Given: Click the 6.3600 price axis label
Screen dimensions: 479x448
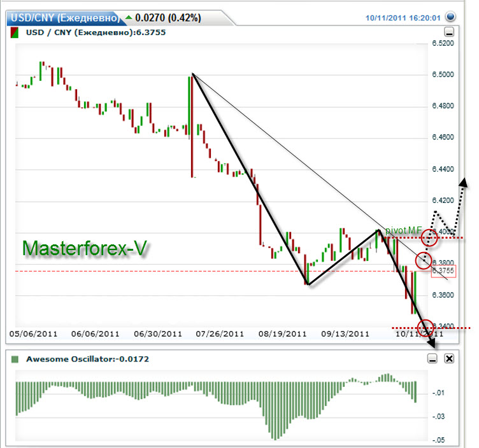Looking at the screenshot, I should point(443,295).
